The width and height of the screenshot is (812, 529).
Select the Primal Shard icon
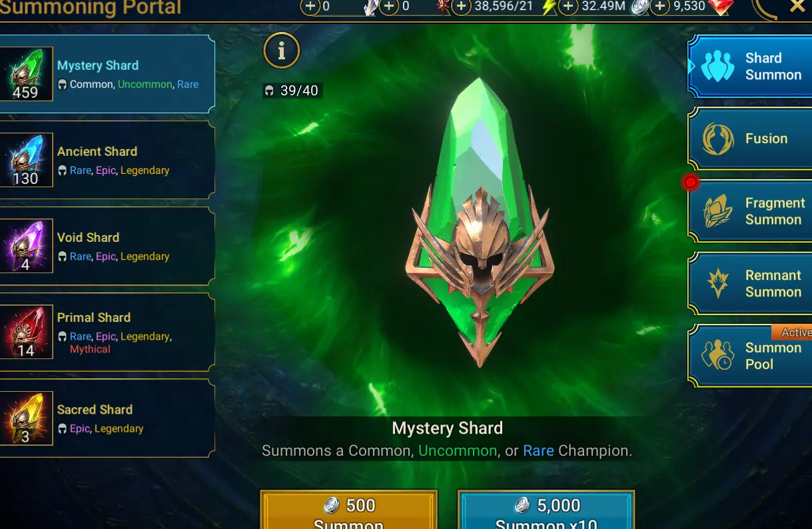point(27,332)
